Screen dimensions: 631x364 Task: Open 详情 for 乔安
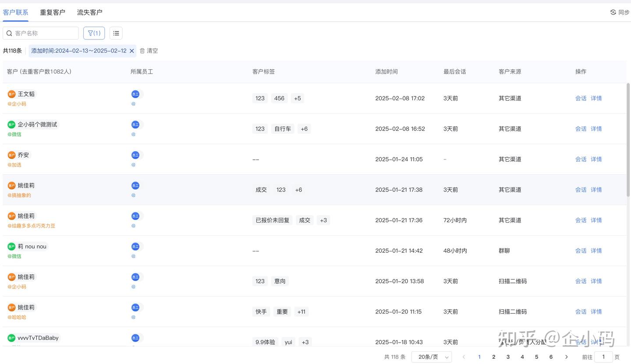596,159
